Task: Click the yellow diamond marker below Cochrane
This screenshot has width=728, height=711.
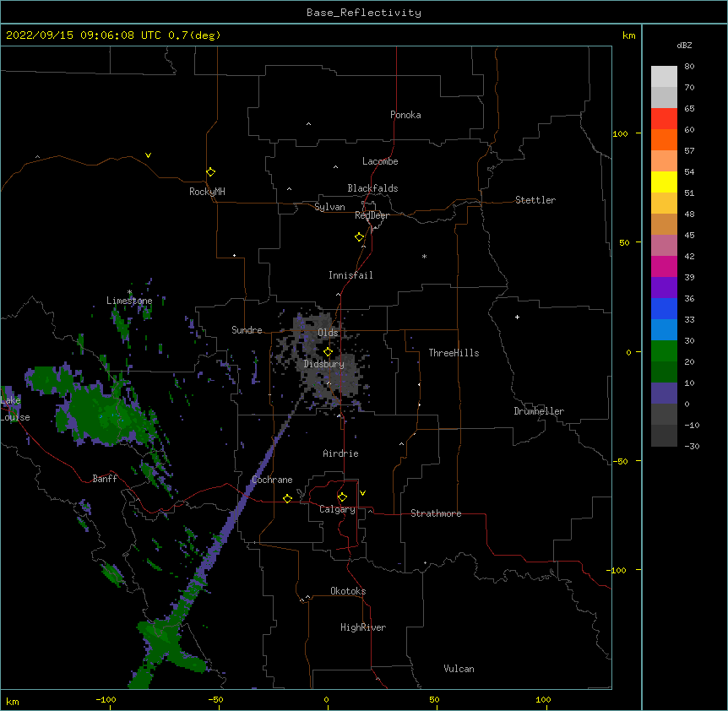Action: pos(287,499)
